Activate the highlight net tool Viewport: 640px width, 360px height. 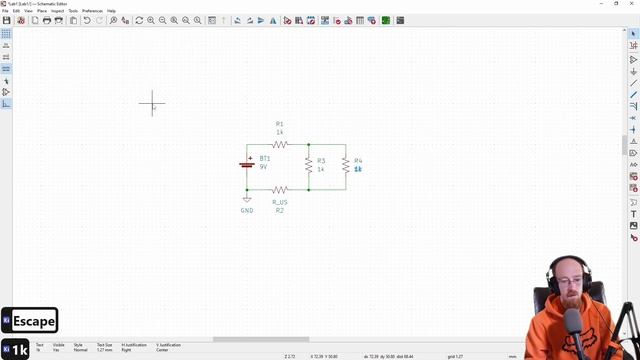click(x=633, y=46)
